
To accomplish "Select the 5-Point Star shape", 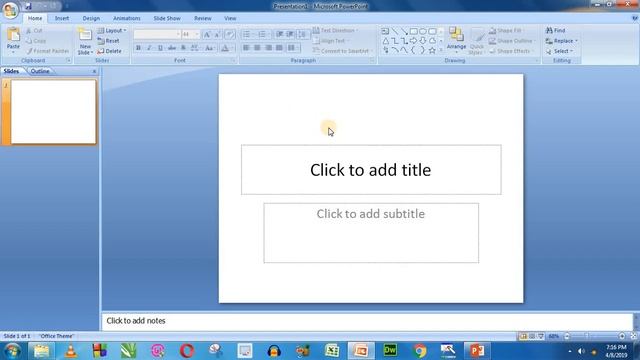I will point(432,50).
